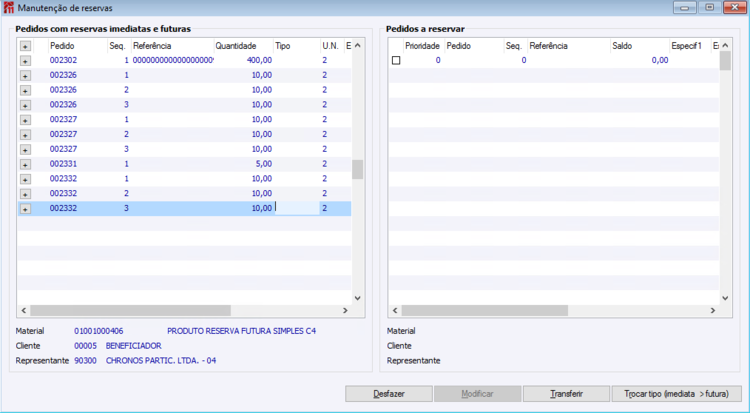Click left grid horizontal scroll left arrow
The height and width of the screenshot is (413, 750).
[23, 311]
